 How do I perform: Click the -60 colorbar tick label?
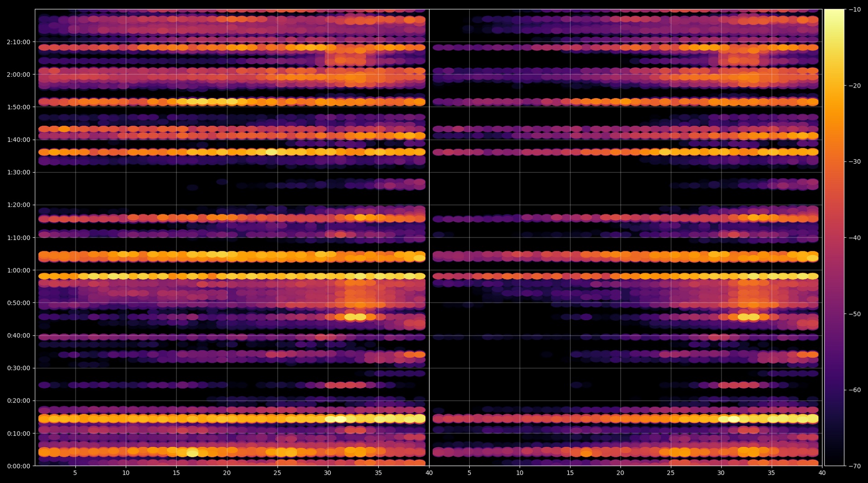coord(854,390)
